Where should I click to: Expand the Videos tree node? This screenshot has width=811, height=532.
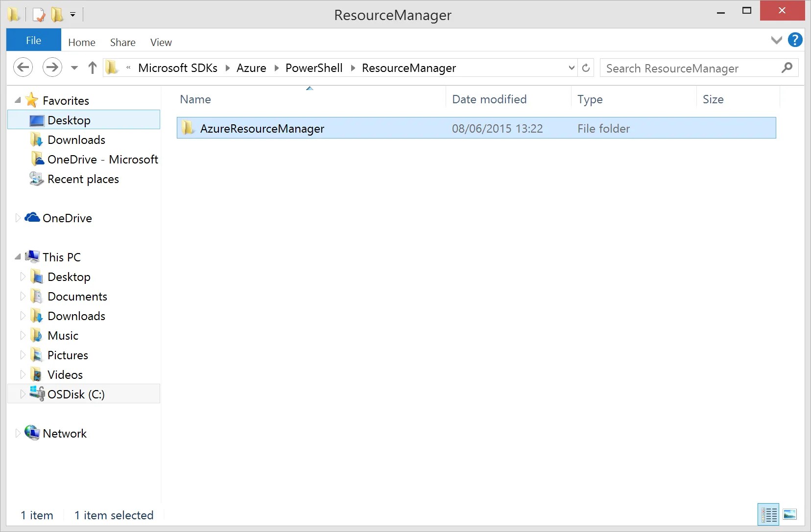click(23, 374)
